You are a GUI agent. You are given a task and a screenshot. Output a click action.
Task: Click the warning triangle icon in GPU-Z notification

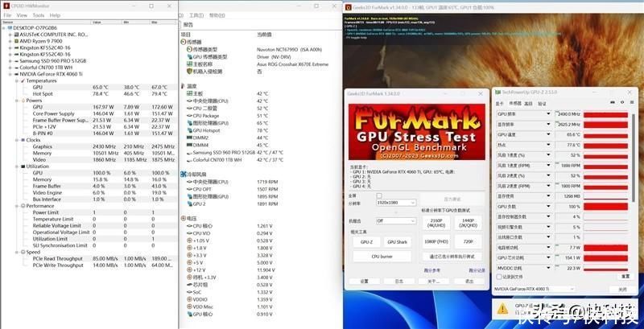(502, 309)
